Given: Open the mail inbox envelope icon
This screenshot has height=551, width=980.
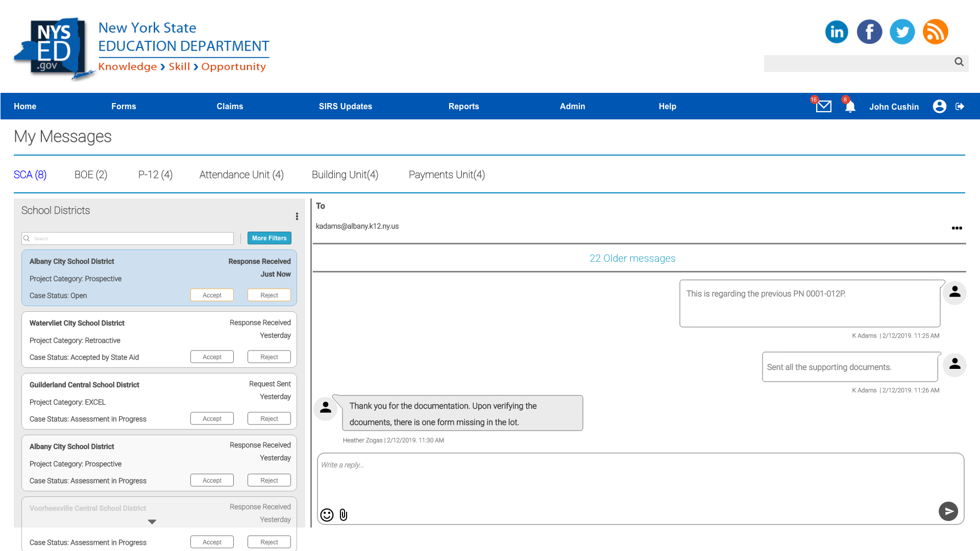Looking at the screenshot, I should (823, 106).
